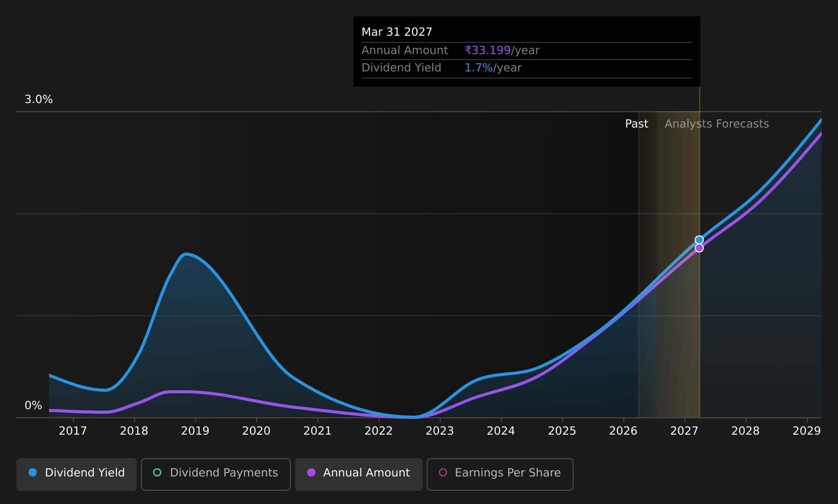
Task: Click the ₹33.199/year annual amount value
Action: point(502,51)
